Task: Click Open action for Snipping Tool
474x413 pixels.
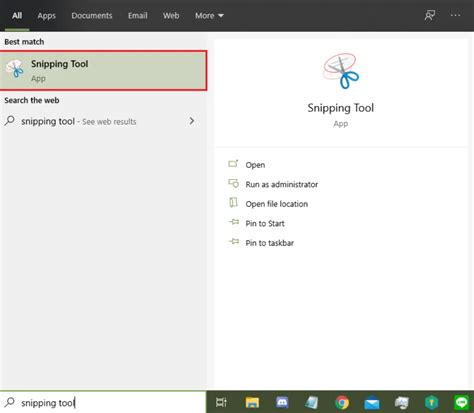Action: (x=255, y=165)
